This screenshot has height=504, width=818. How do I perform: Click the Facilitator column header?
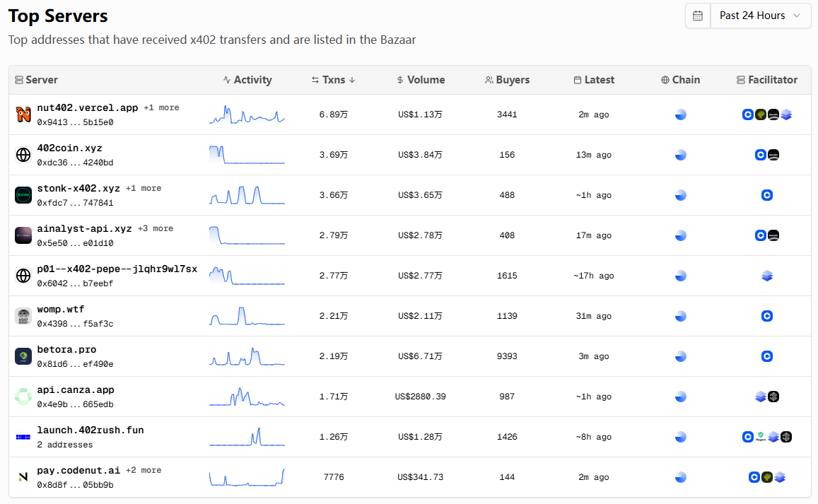click(x=767, y=80)
